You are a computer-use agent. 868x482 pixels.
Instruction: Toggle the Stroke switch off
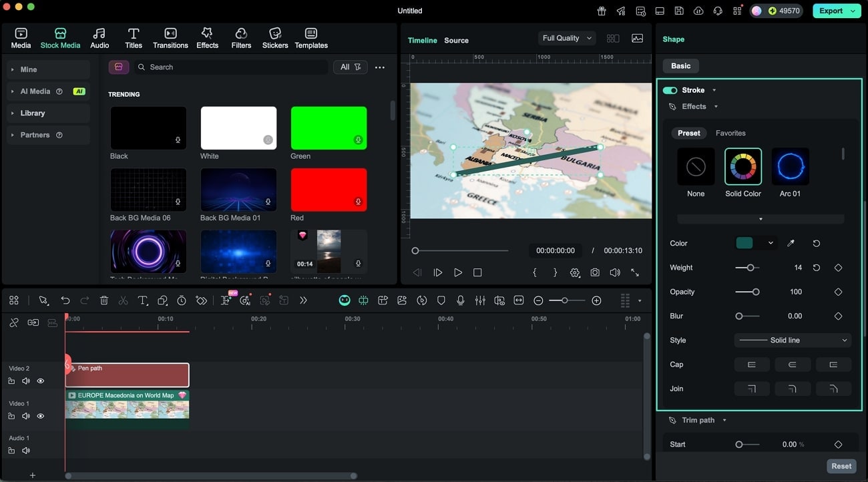pyautogui.click(x=670, y=90)
